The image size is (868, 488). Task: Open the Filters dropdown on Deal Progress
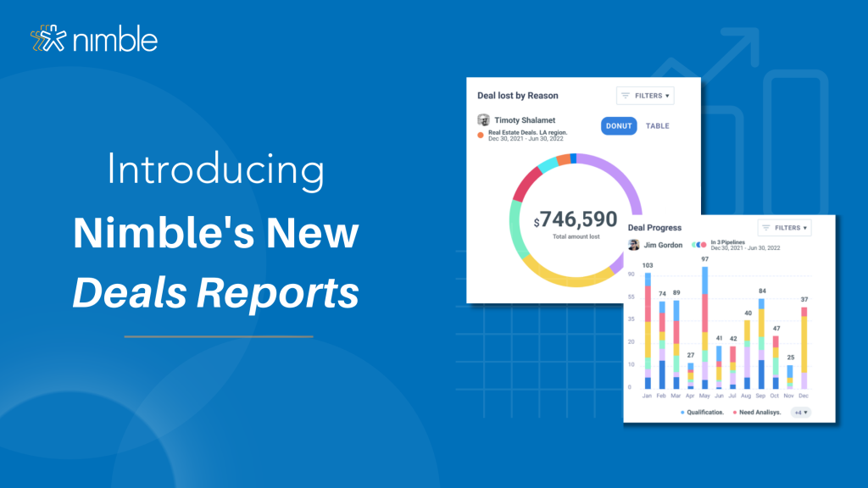click(x=784, y=228)
